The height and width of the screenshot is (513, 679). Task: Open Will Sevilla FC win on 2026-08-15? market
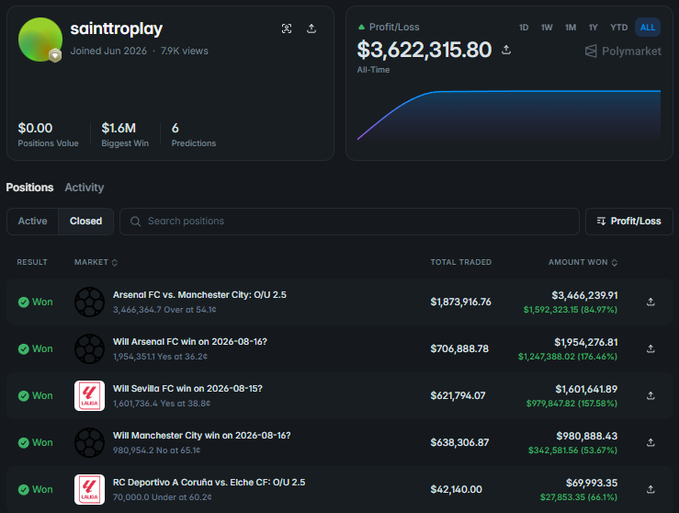(x=188, y=388)
